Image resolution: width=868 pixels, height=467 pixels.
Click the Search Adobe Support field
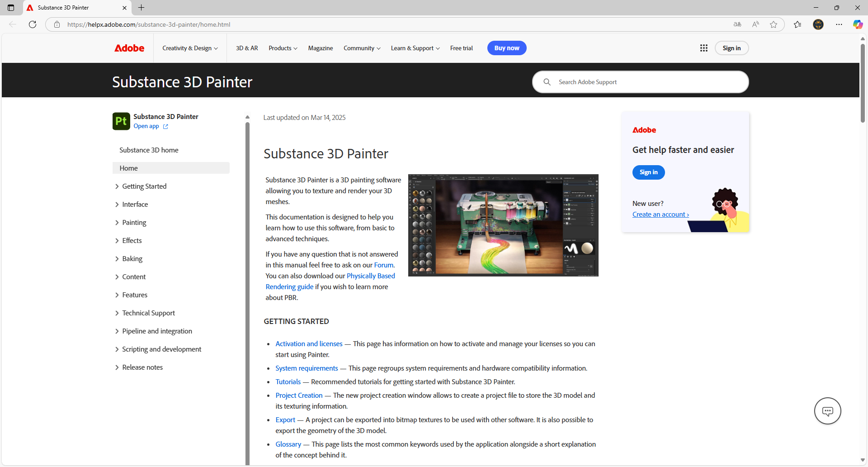[x=640, y=82]
